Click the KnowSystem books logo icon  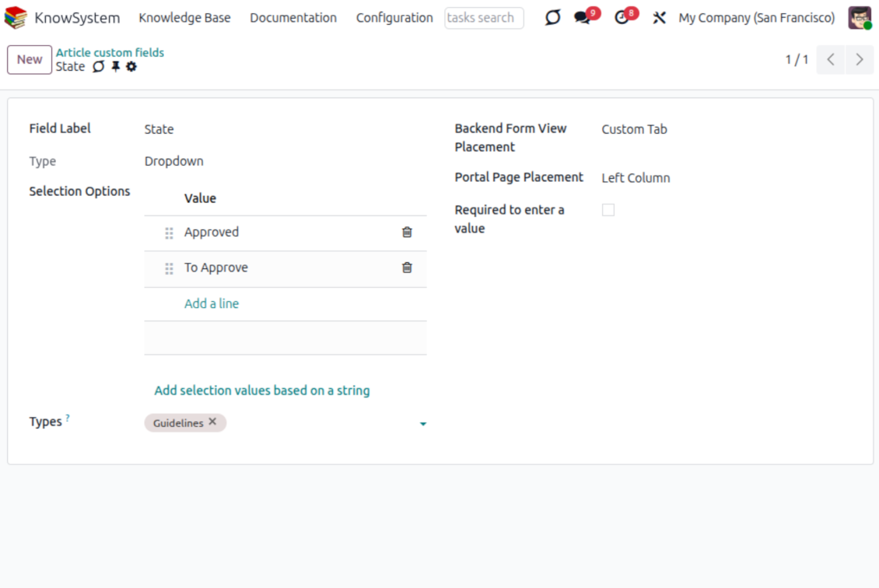[16, 18]
